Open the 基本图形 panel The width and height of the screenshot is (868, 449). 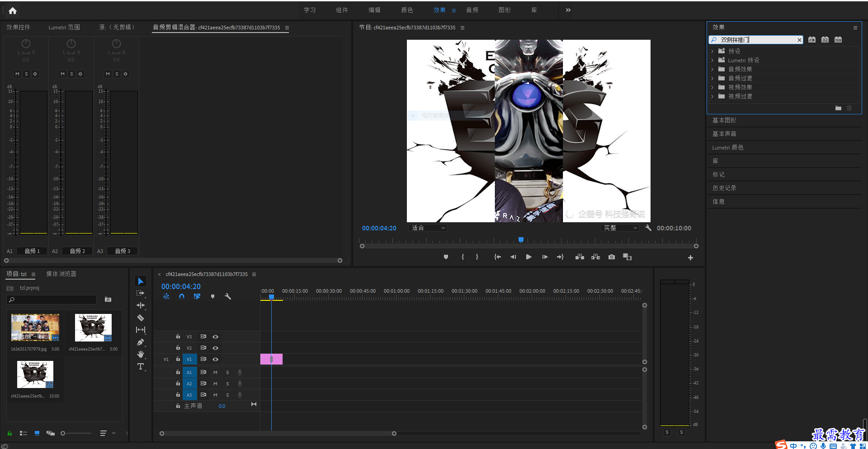(x=724, y=120)
